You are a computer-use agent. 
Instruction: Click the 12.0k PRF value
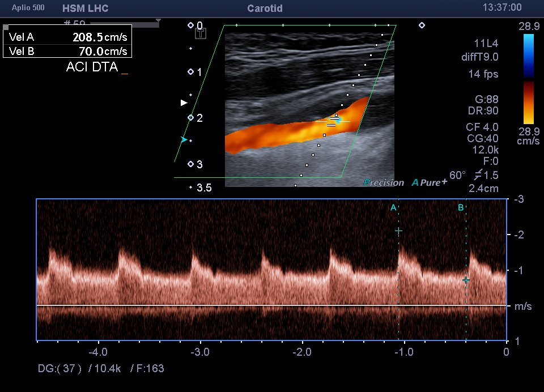pyautogui.click(x=486, y=150)
